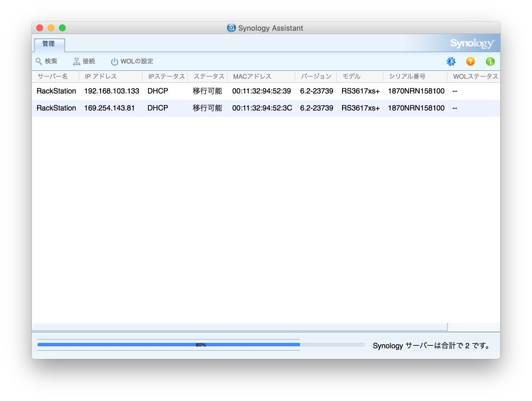Click 移行可能 status in the 169.254.143.81 row
Image resolution: width=532 pixels, height=401 pixels.
[x=207, y=108]
